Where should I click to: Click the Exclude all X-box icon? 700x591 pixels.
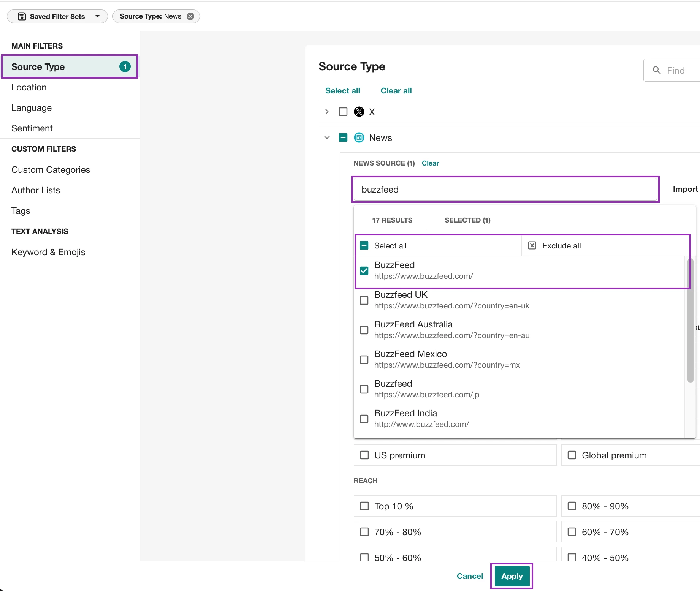coord(532,245)
